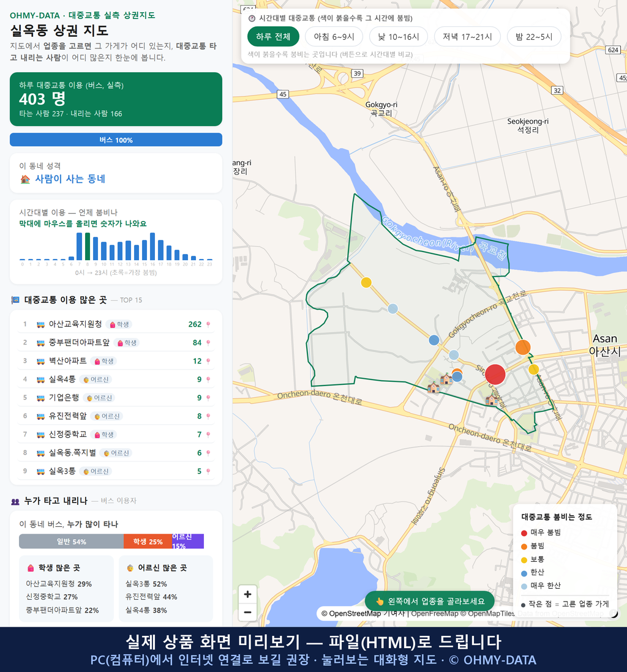Select the 실옥동.쪽지벌 stop name
Viewport: 627px width, 672px height.
tap(72, 452)
